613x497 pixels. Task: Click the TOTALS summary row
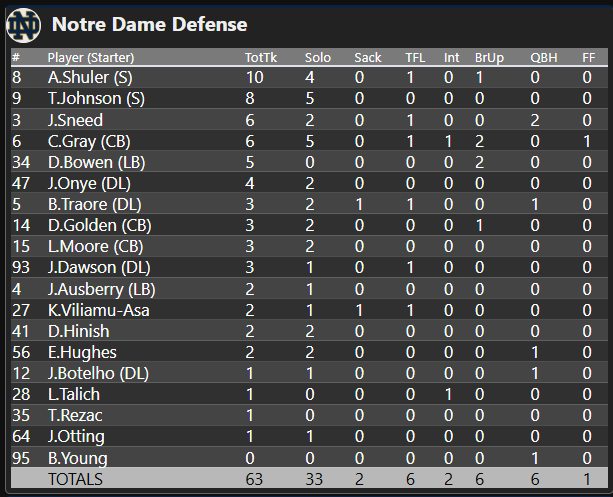coord(75,479)
